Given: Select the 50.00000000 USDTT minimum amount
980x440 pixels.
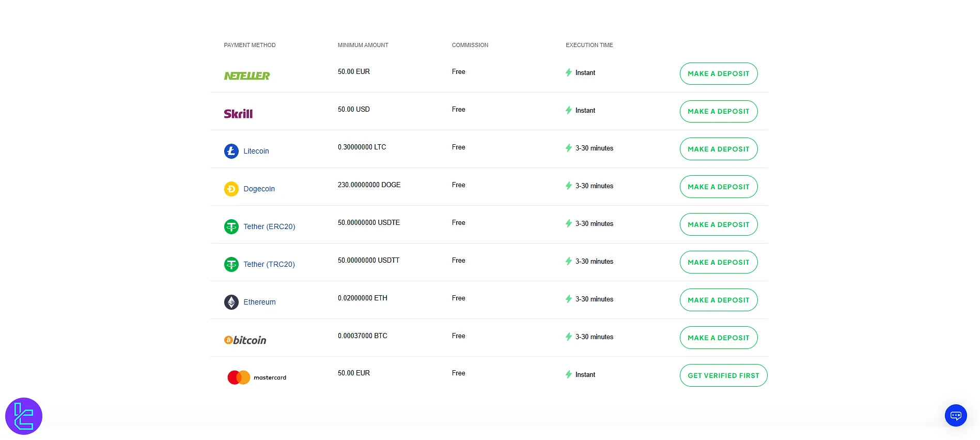Looking at the screenshot, I should point(369,260).
